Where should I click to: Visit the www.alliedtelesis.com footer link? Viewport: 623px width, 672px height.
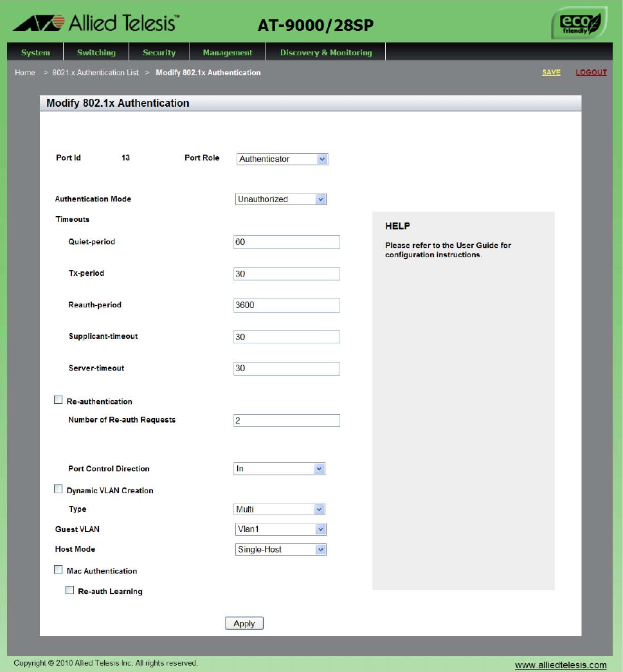pos(561,665)
